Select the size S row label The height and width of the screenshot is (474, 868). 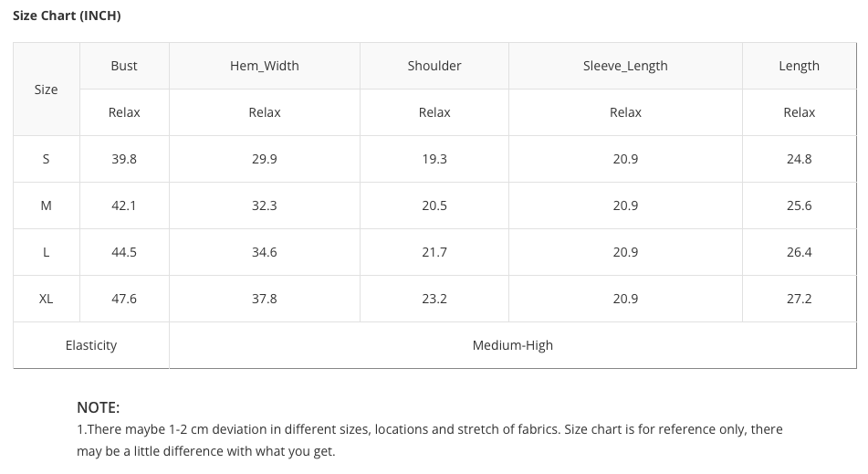tap(47, 159)
